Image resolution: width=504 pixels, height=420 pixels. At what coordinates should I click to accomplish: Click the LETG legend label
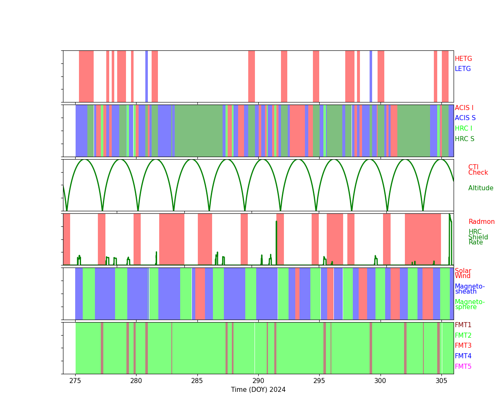click(x=463, y=69)
